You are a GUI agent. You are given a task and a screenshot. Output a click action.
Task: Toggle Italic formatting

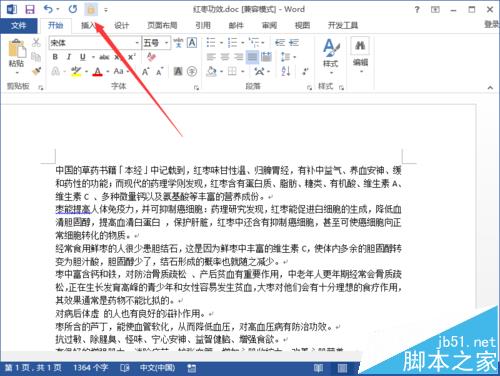pyautogui.click(x=69, y=57)
